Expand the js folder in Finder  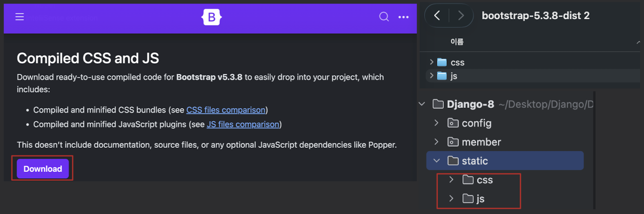tap(431, 76)
